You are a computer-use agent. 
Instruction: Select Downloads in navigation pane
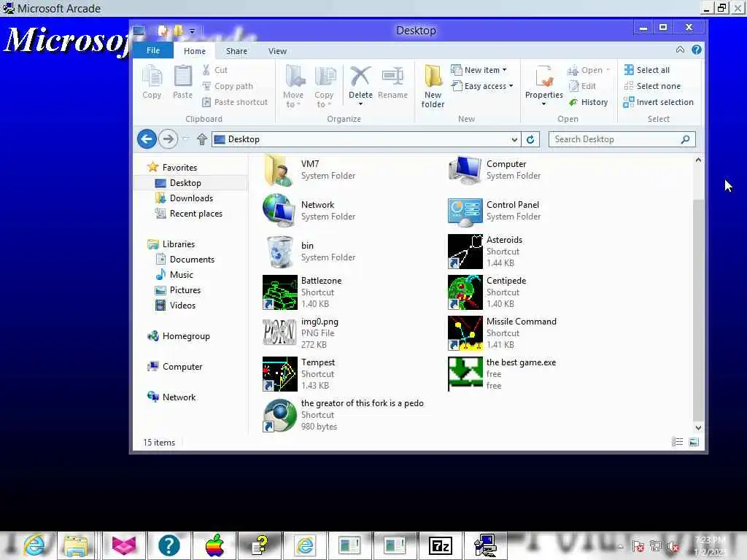(x=191, y=198)
